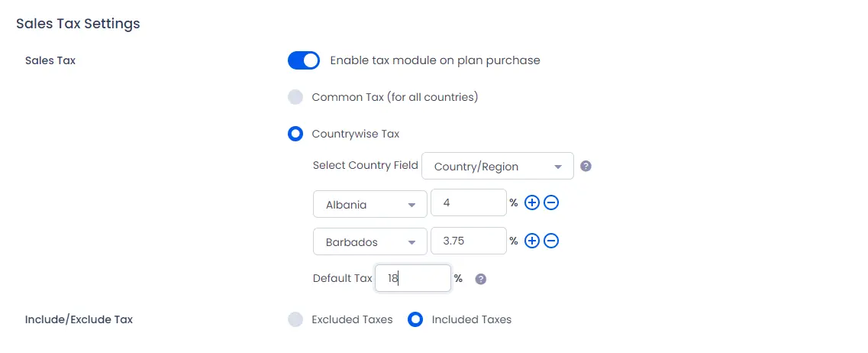Add a tax row after Albania
The image size is (868, 353).
(x=531, y=203)
